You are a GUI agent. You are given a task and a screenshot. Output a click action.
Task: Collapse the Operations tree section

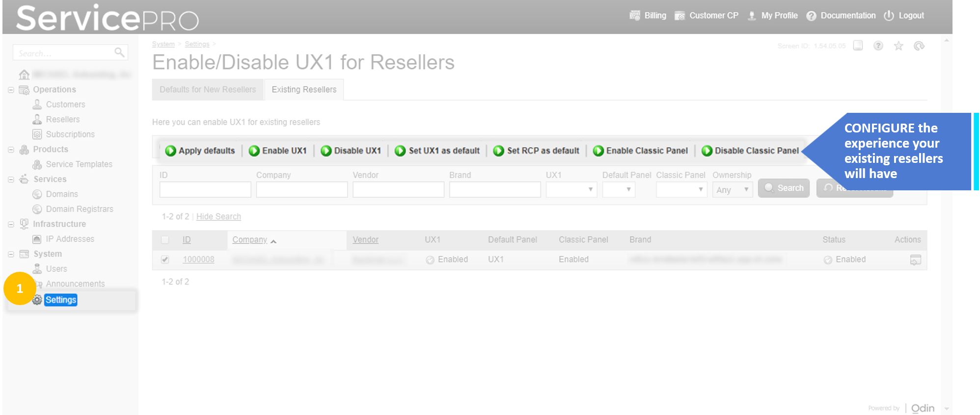coord(11,90)
